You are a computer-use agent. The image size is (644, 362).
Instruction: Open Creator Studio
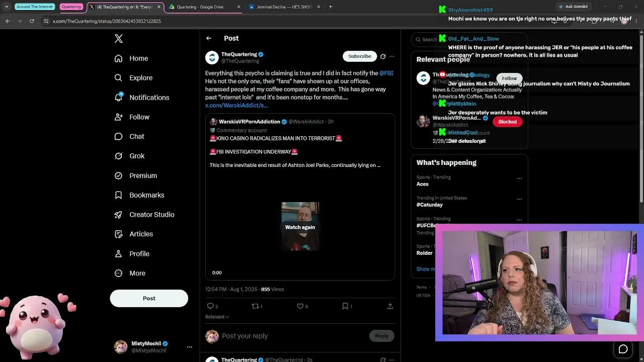coord(144,215)
